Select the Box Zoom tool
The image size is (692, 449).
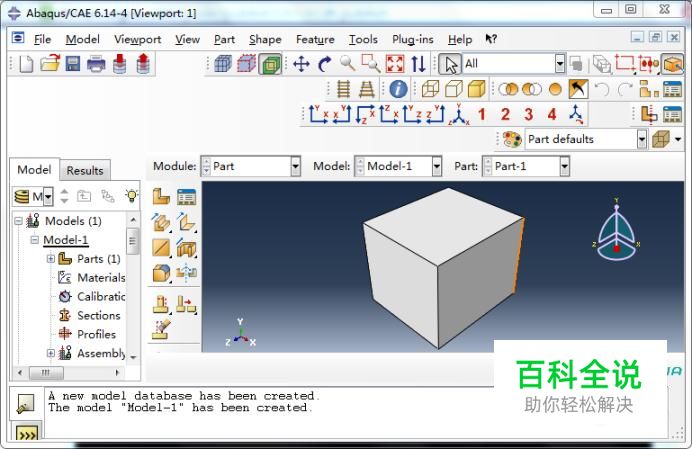pos(371,64)
